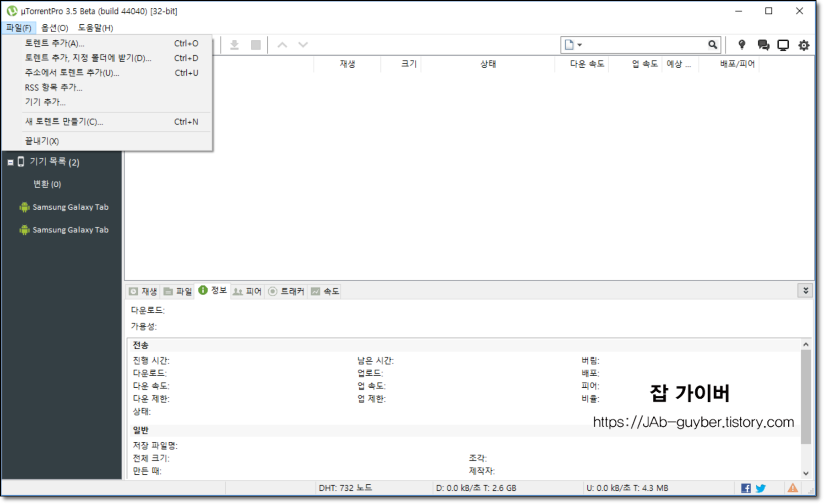
Task: Open the 파일(F) menu
Action: click(19, 28)
